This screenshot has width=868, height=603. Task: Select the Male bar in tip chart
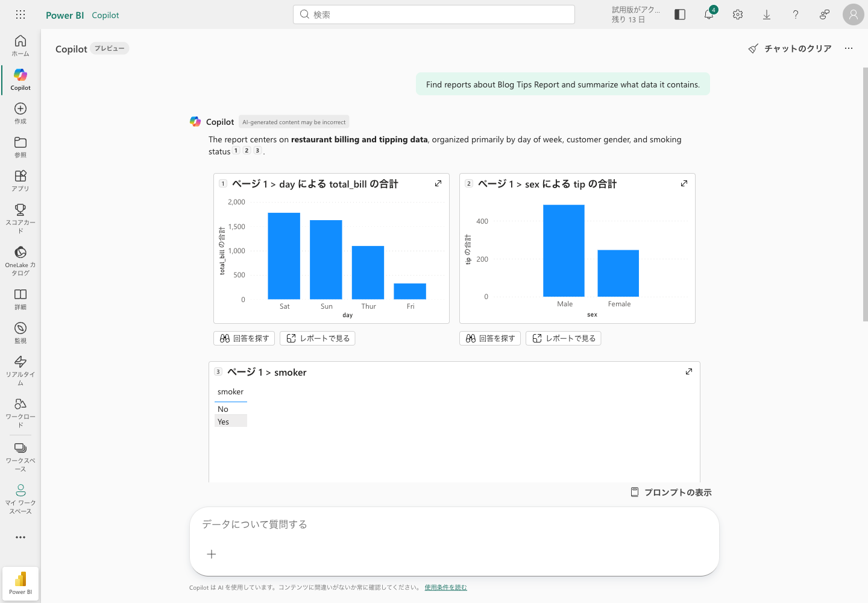[564, 251]
